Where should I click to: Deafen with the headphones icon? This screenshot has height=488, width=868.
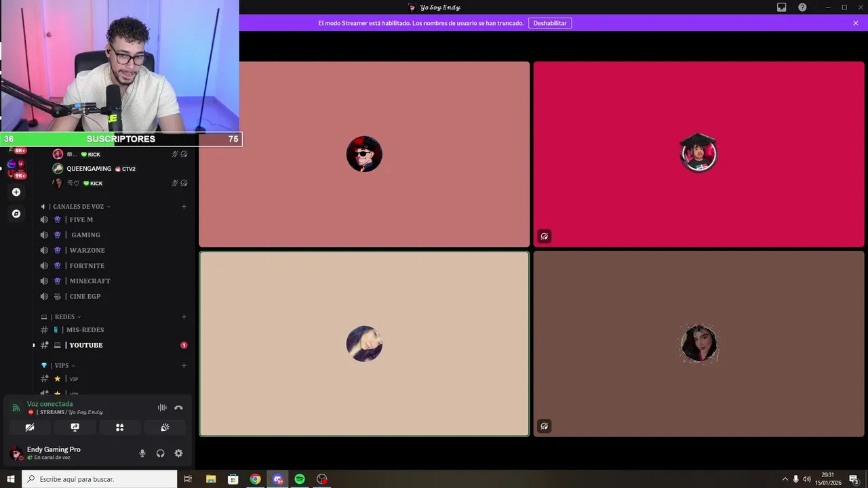[x=161, y=453]
